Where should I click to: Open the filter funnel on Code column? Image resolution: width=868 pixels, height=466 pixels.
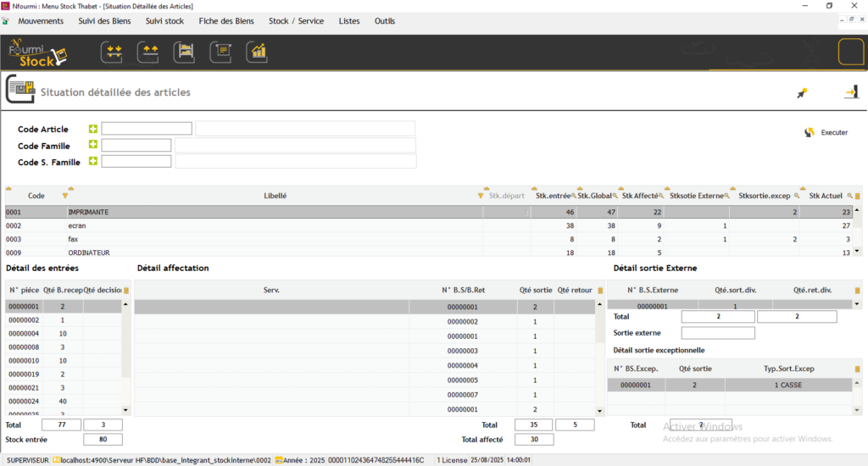[65, 196]
